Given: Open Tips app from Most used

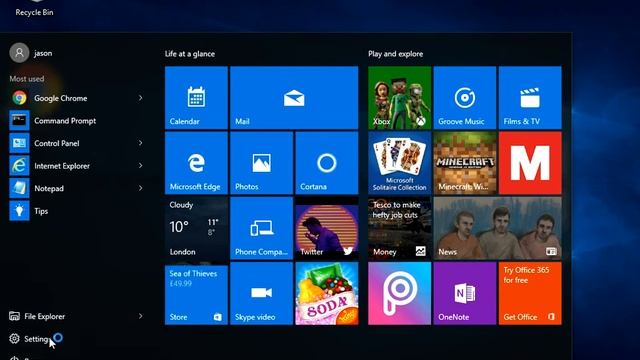Looking at the screenshot, I should coord(78,211).
